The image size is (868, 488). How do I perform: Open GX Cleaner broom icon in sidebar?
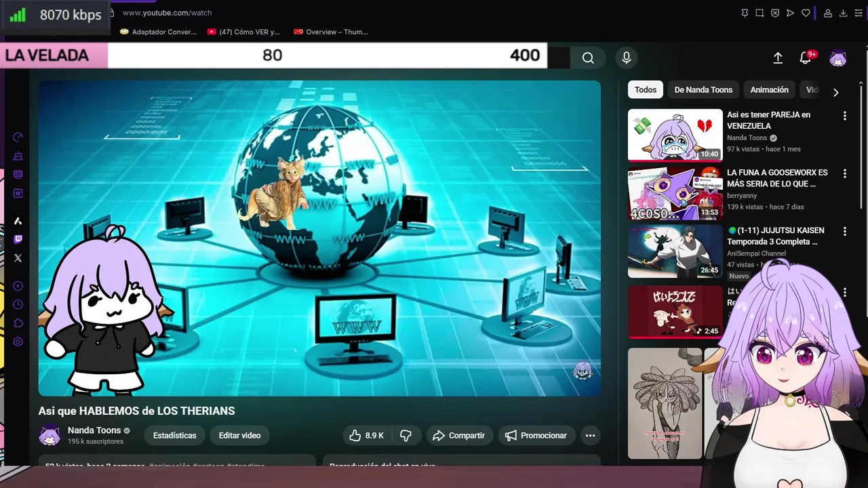(18, 157)
